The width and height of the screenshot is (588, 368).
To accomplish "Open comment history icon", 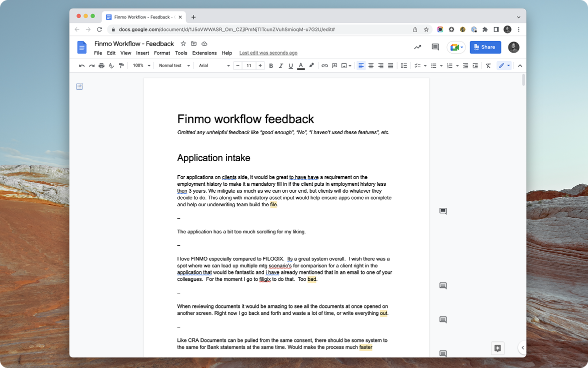I will [435, 47].
